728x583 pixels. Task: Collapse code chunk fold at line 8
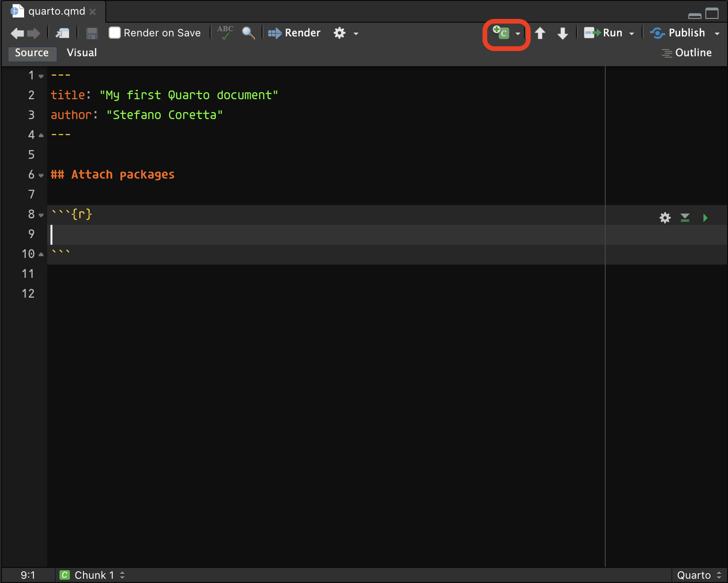41,215
